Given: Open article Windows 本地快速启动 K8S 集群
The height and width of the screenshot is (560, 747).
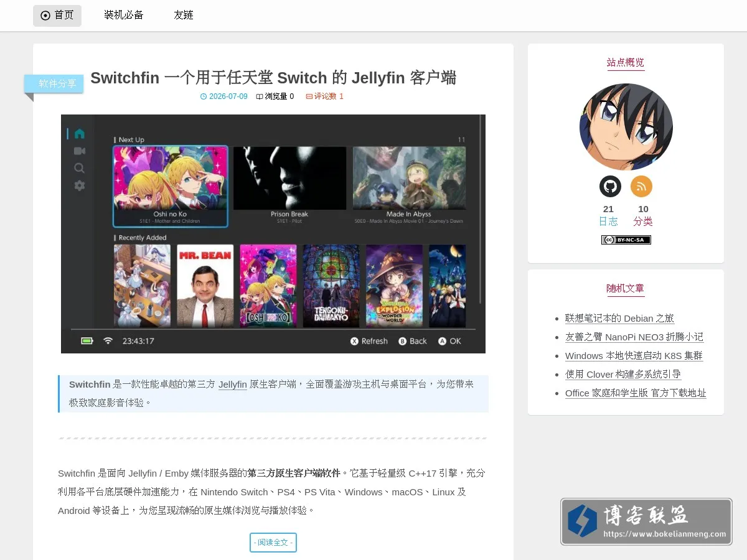Looking at the screenshot, I should coord(634,356).
